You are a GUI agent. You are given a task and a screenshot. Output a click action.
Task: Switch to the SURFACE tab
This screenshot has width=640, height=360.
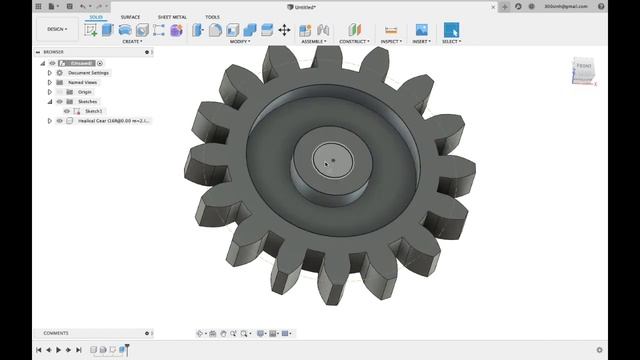click(x=130, y=17)
